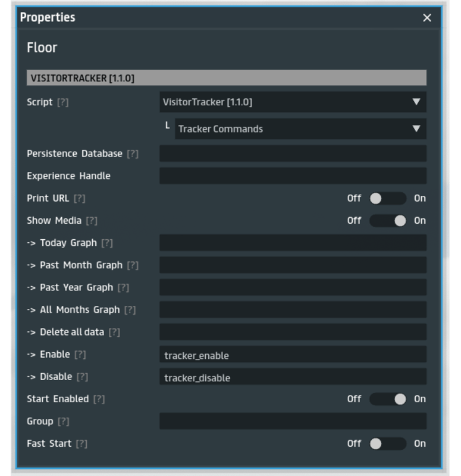The height and width of the screenshot is (476, 461).
Task: Click the Group text input field
Action: coord(292,421)
